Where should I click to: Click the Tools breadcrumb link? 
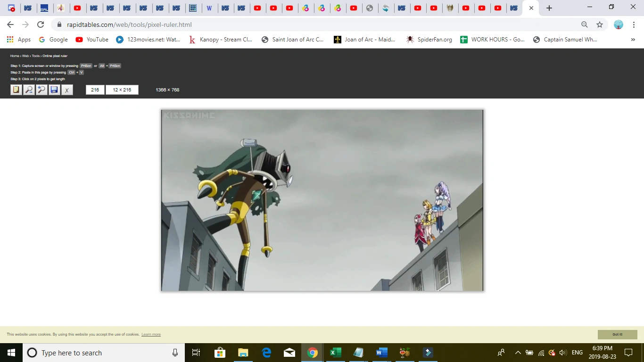pos(36,56)
